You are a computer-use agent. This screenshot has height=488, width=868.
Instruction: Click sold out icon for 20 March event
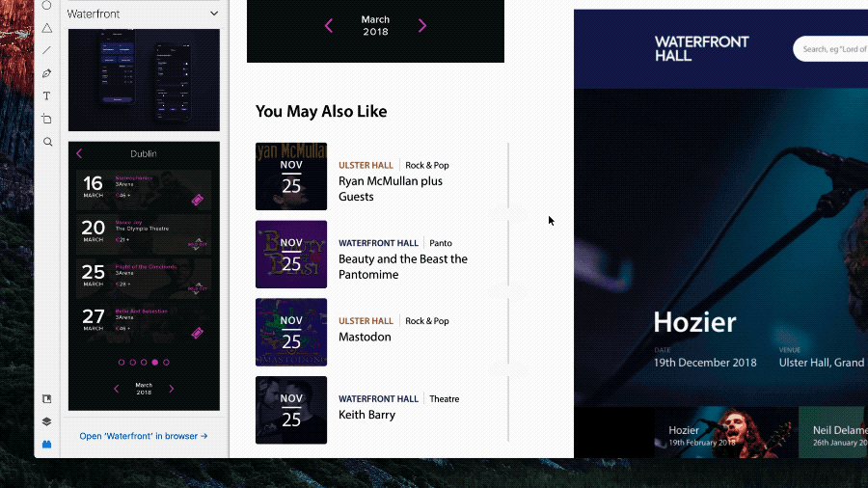[x=197, y=244]
